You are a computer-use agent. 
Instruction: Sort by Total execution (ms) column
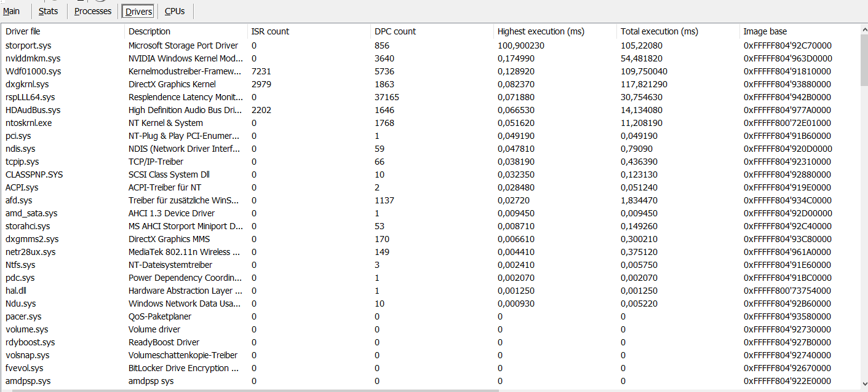coord(678,31)
